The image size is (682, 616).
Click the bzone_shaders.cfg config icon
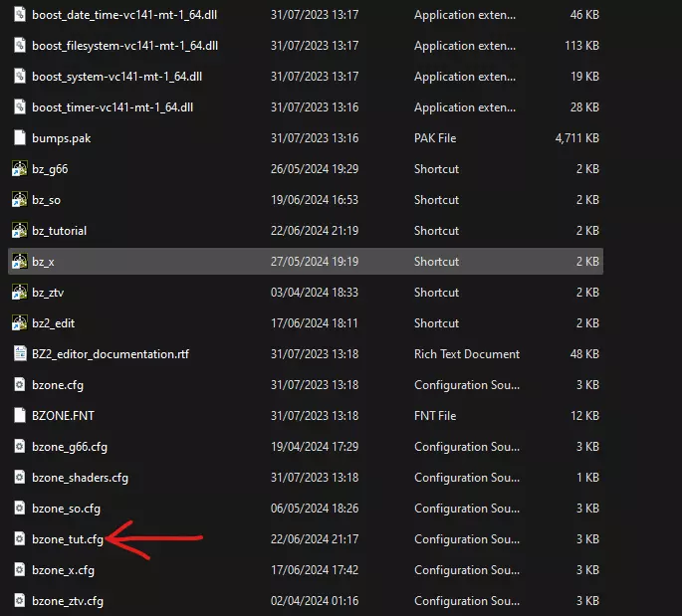(20, 478)
